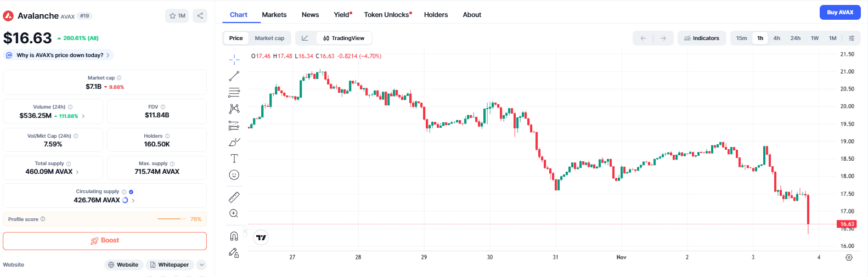Screen dimensions: 868x277
Task: Set chart interval to 4h
Action: [776, 38]
